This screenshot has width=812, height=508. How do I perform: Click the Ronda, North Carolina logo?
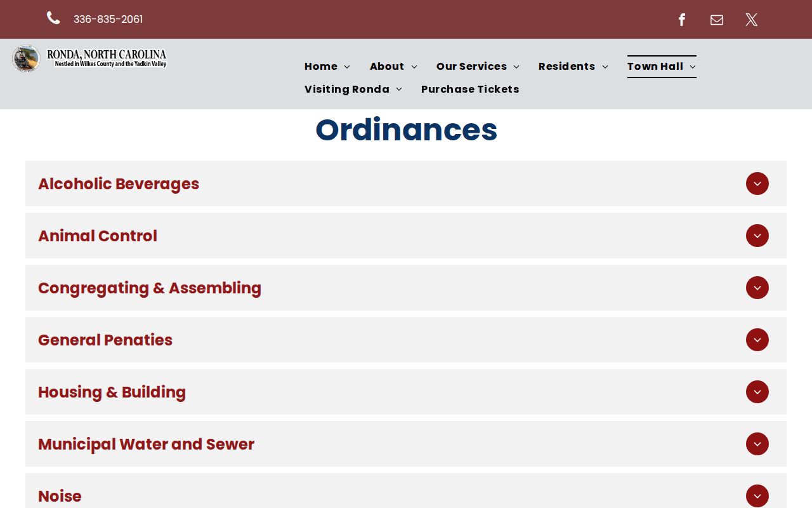tap(89, 58)
